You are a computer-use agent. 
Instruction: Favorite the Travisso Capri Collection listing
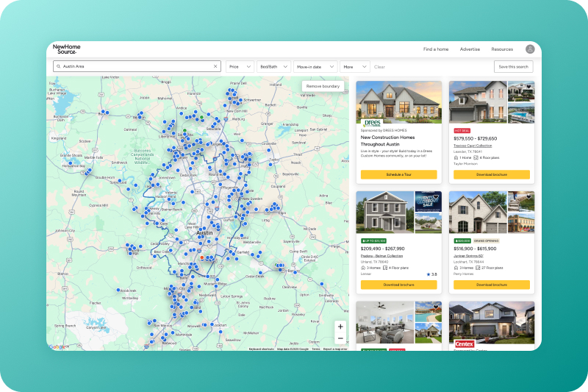click(x=528, y=86)
